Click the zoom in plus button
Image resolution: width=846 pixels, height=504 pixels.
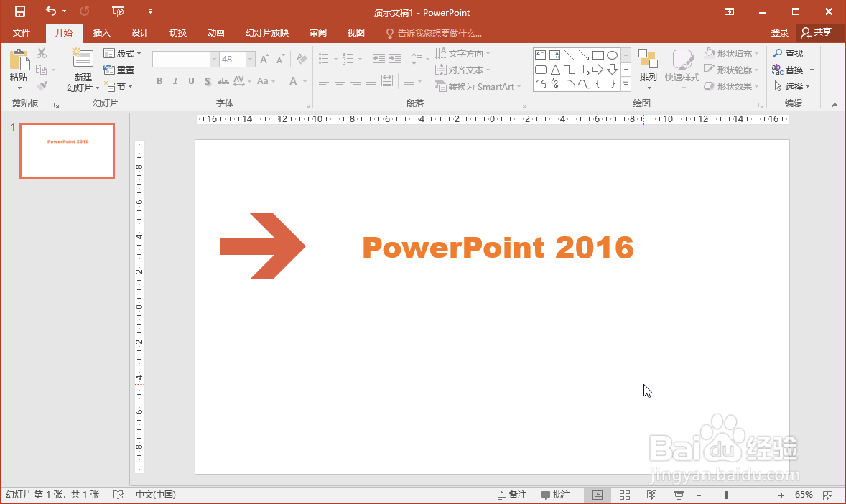pyautogui.click(x=781, y=495)
